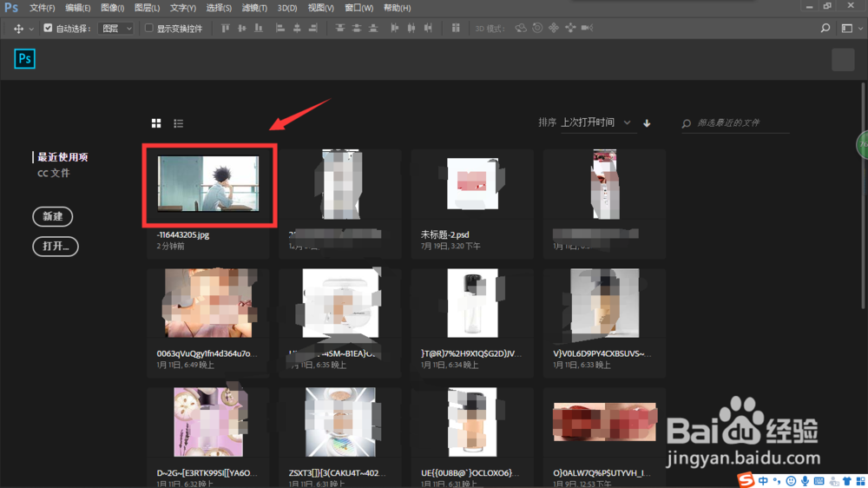Open 帮助(H) menu
This screenshot has height=488, width=868.
click(x=397, y=8)
